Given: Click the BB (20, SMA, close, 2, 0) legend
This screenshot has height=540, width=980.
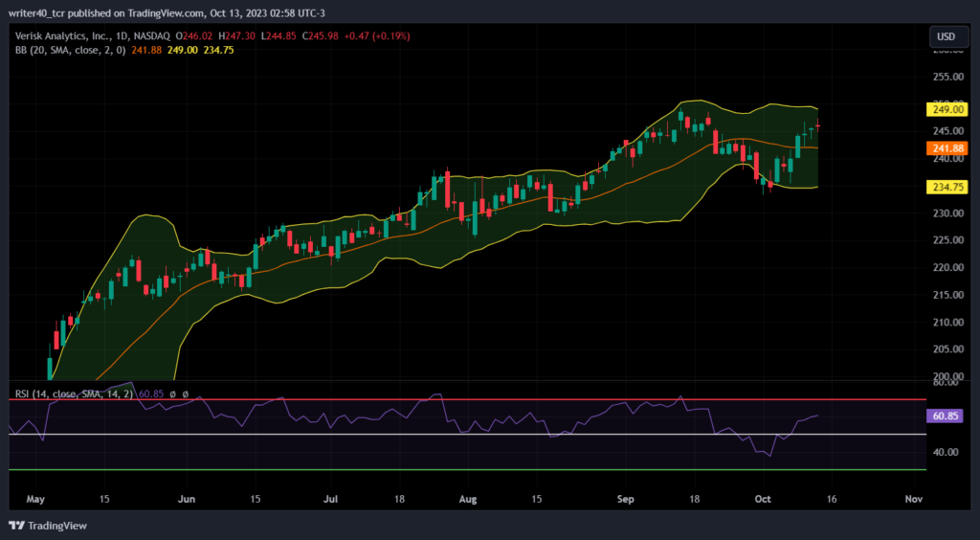Looking at the screenshot, I should [71, 50].
